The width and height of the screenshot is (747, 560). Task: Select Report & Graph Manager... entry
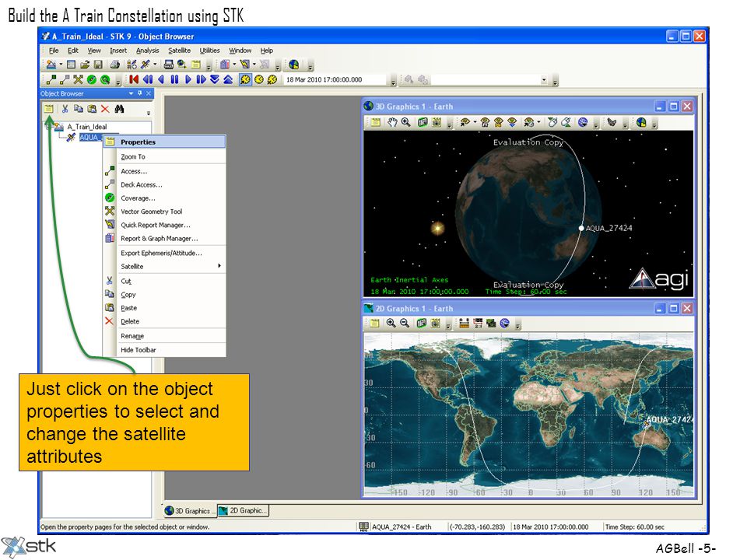[x=165, y=239]
